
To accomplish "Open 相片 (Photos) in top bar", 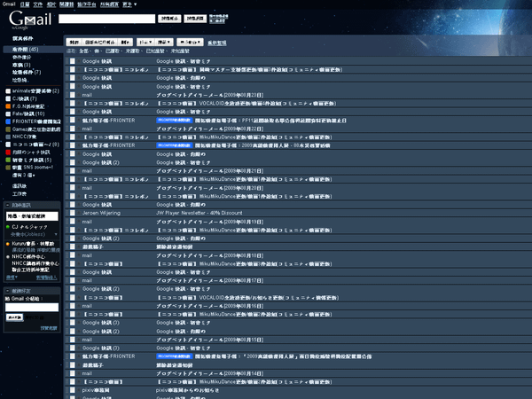I will [51, 4].
